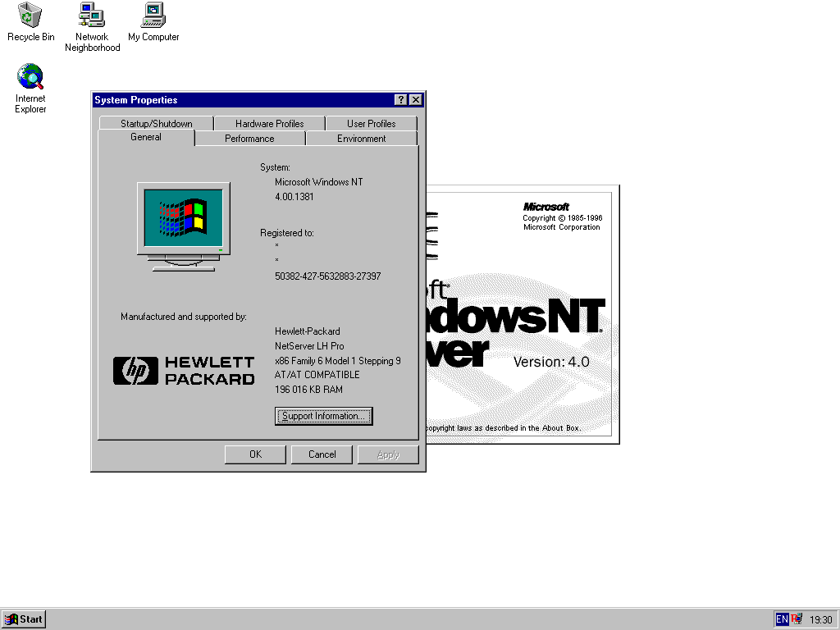This screenshot has height=630, width=840.
Task: Open the Start menu
Action: (24, 619)
